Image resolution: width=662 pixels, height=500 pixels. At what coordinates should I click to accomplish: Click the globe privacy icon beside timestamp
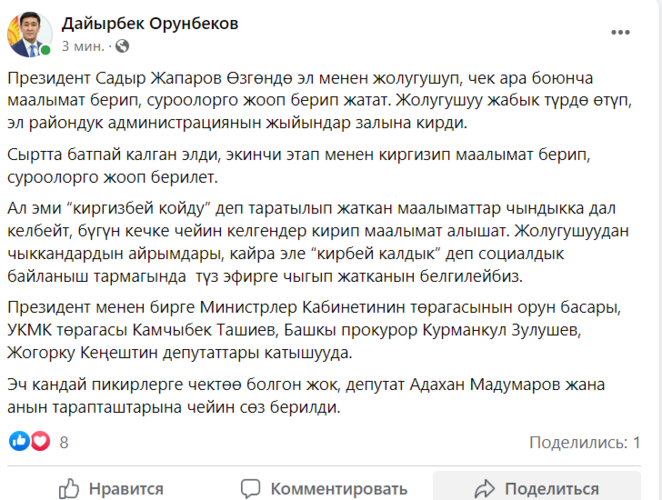122,46
